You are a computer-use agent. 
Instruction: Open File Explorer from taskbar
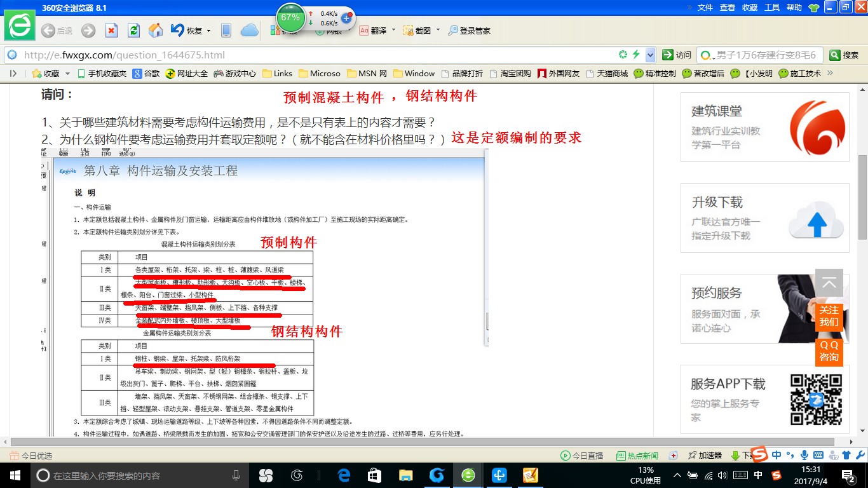pyautogui.click(x=405, y=475)
